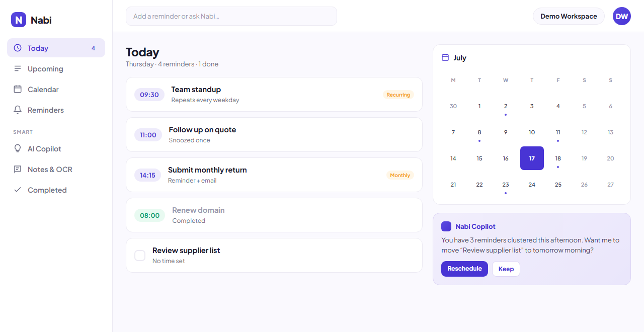644x332 pixels.
Task: Open the Follow up on quote reminder
Action: pos(274,134)
